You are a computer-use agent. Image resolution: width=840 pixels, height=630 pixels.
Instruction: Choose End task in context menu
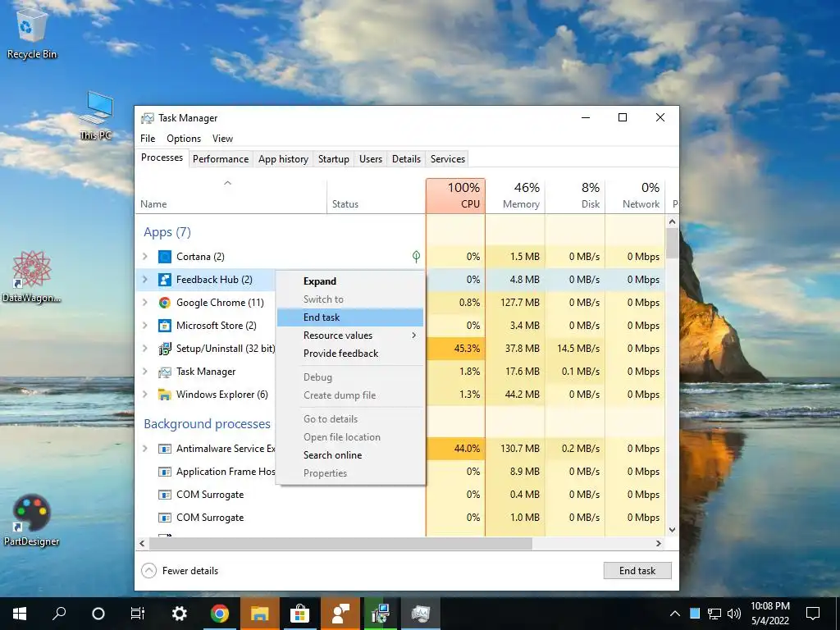350,317
